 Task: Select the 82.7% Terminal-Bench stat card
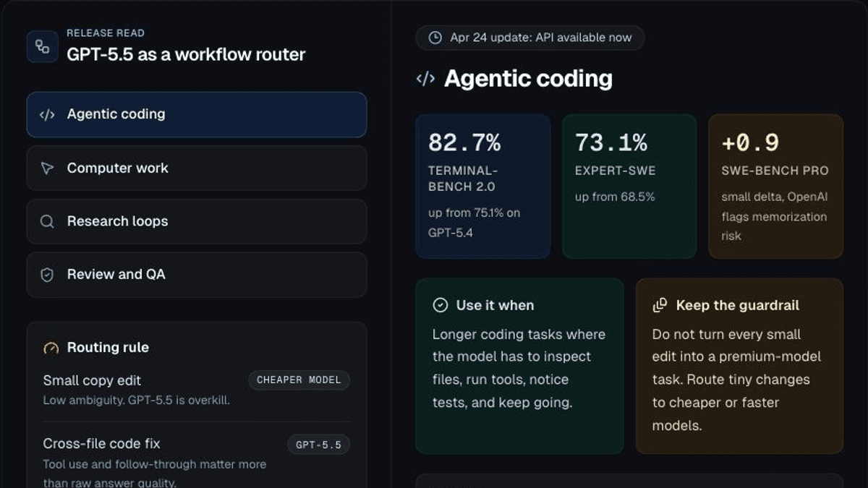[x=482, y=186]
